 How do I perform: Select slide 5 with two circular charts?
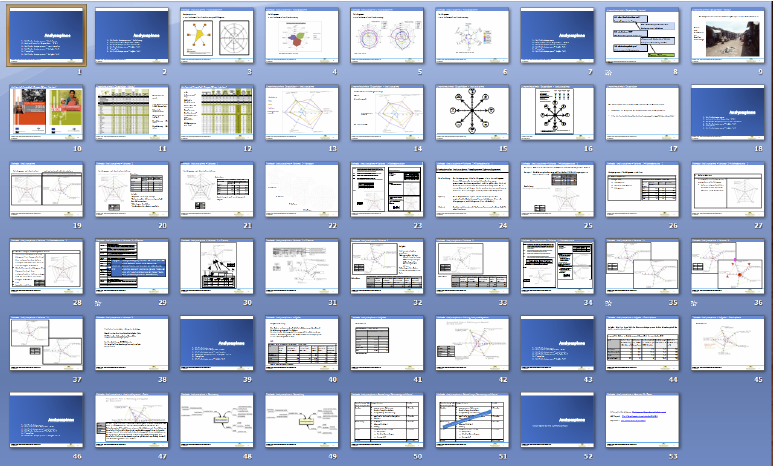[x=387, y=36]
